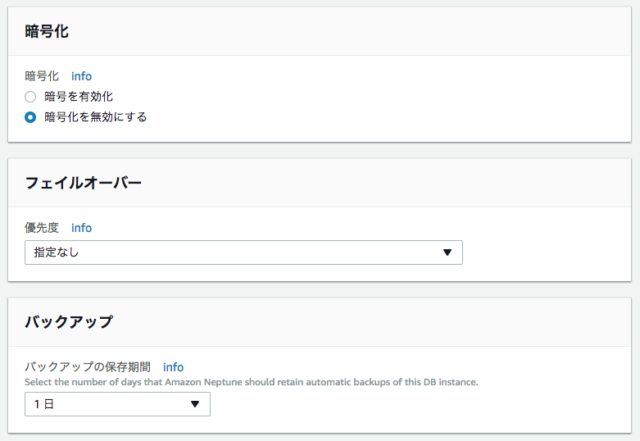The height and width of the screenshot is (441, 640).
Task: Click the 暗号を有効化 option label text
Action: tap(79, 97)
